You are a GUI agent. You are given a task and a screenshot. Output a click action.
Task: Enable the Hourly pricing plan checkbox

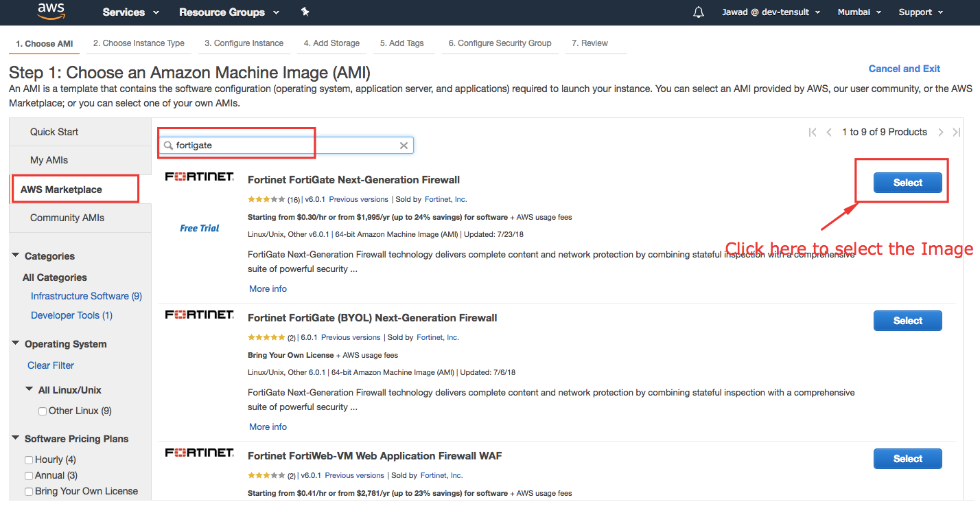point(29,460)
